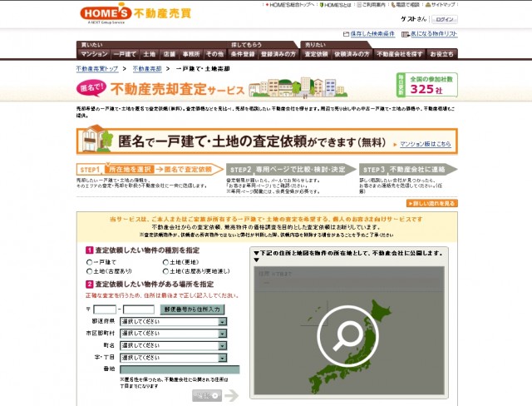
Task: Open the マンション navigation tab
Action: click(x=94, y=53)
